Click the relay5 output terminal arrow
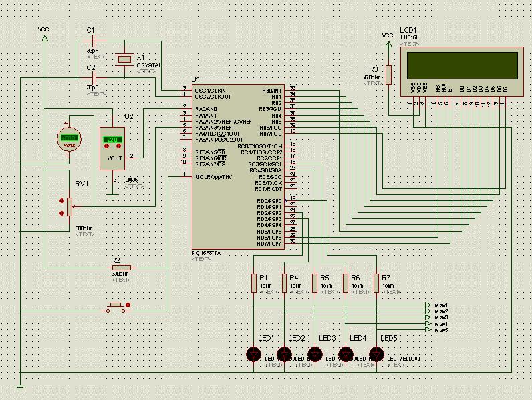 coord(428,329)
